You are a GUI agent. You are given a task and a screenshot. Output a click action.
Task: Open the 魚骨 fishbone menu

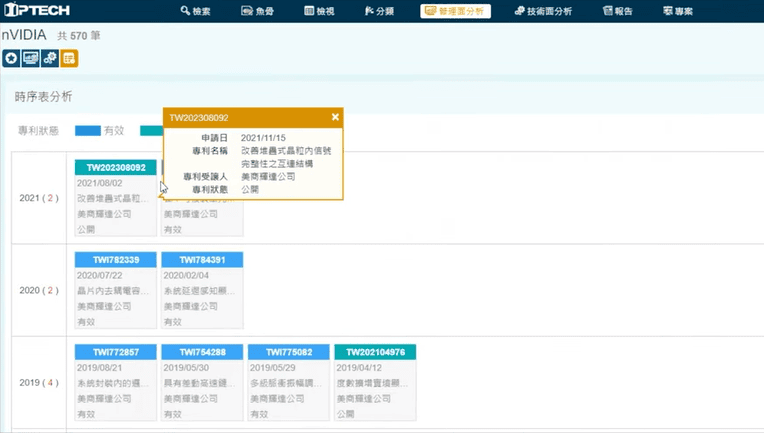click(259, 11)
